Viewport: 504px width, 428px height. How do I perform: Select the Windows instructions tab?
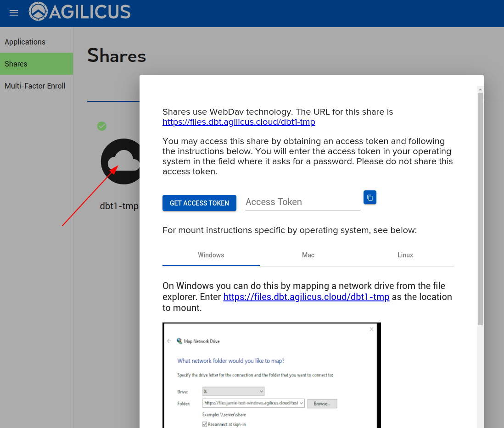(211, 255)
